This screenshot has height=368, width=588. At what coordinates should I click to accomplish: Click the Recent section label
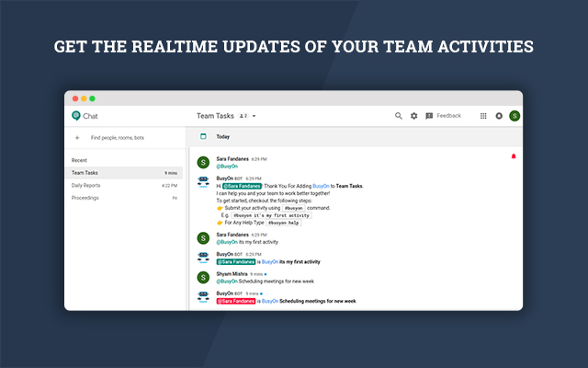[79, 160]
